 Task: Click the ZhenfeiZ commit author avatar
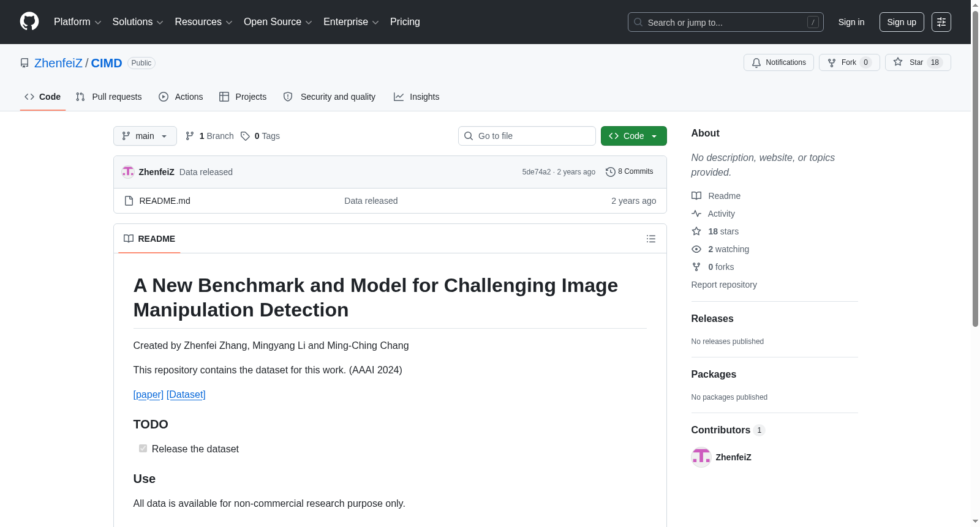[x=128, y=172]
